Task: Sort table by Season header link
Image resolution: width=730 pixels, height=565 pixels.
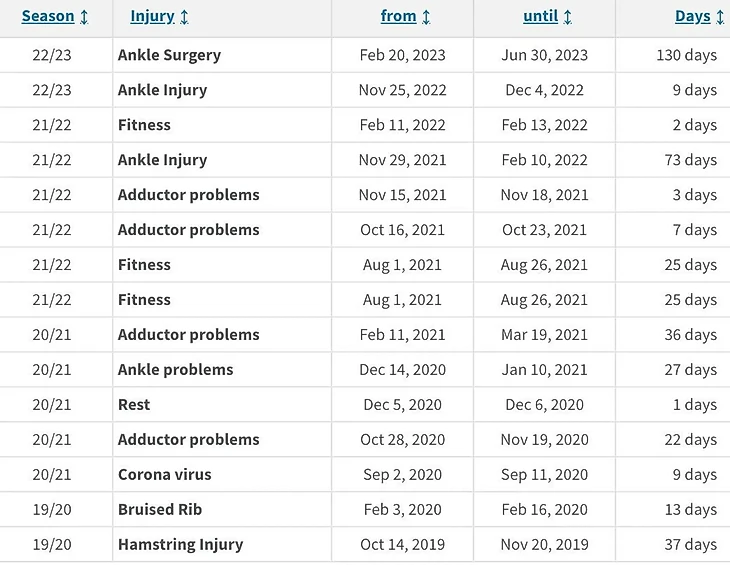Action: (48, 16)
